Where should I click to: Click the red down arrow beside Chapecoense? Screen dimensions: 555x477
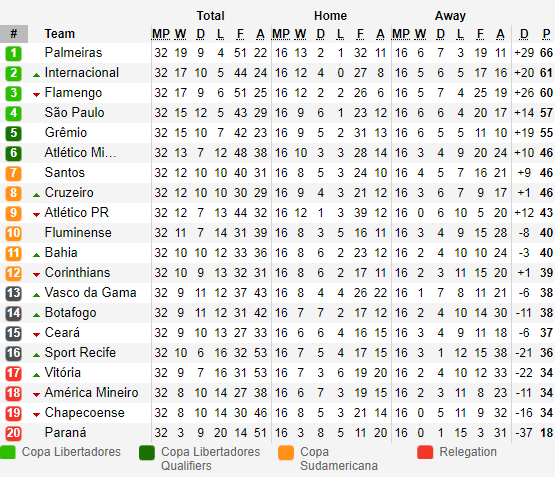pyautogui.click(x=36, y=414)
